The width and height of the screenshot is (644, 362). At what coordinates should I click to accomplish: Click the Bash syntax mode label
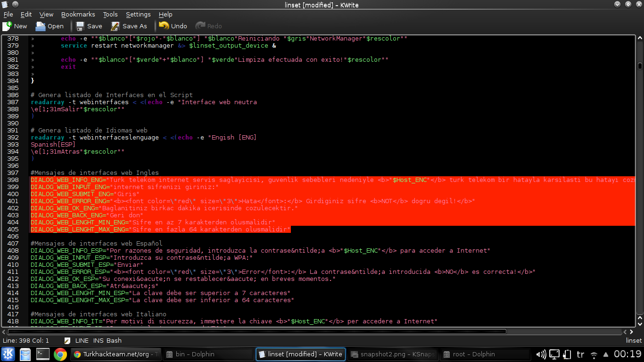pyautogui.click(x=114, y=340)
